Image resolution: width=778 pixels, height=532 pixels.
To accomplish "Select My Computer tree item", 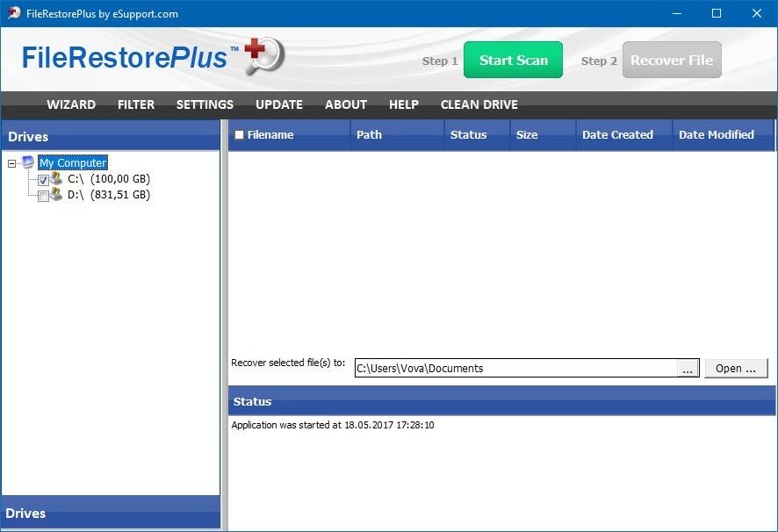I will coord(73,162).
